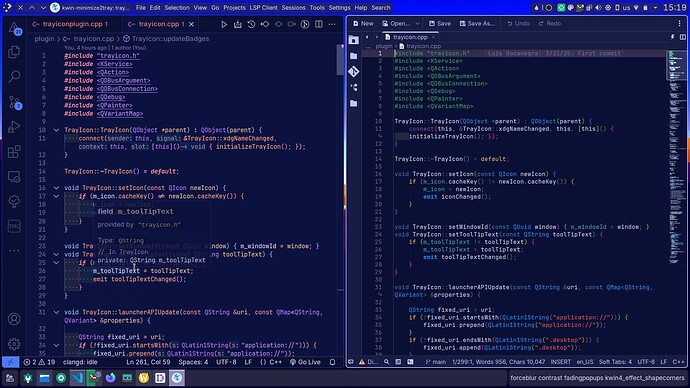
Task: Close the trayicon.cpp tab in VS Code
Action: point(191,24)
